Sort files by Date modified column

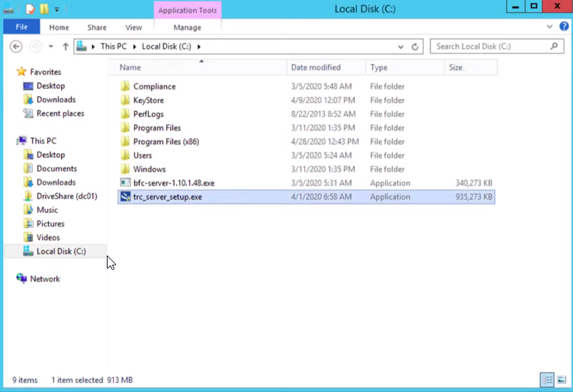tap(315, 68)
